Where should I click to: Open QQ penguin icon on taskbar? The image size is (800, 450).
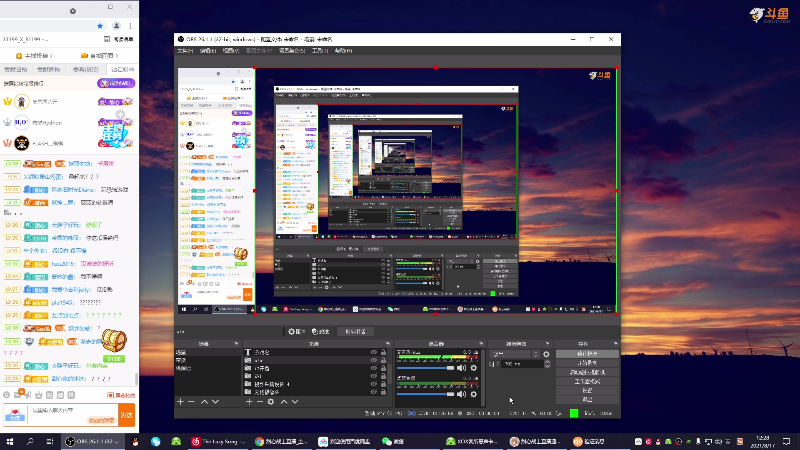135,441
